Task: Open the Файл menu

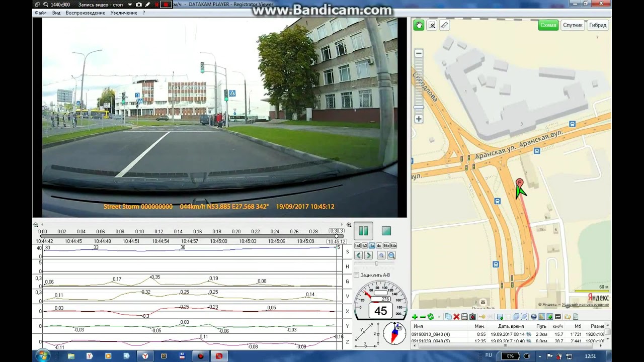Action: [x=41, y=13]
